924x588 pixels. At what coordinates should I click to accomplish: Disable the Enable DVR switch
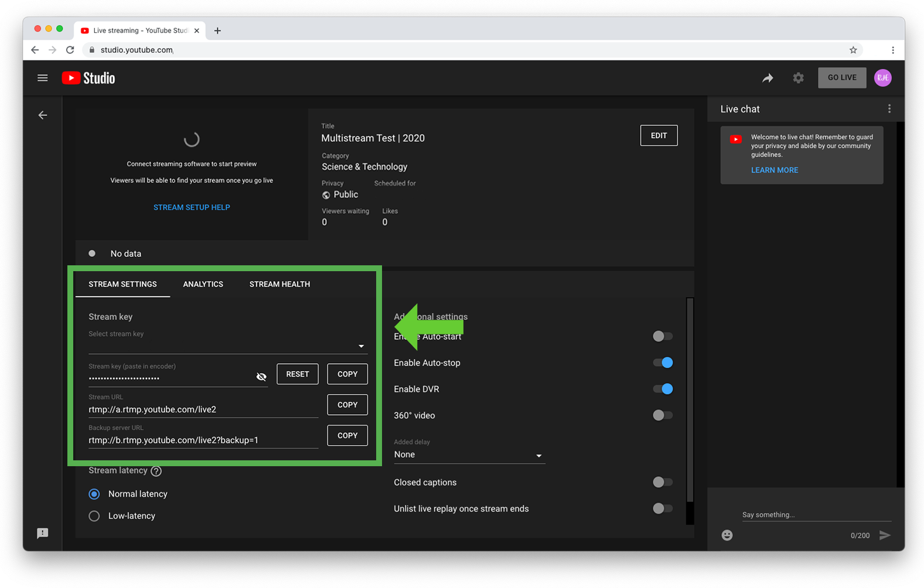coord(663,389)
